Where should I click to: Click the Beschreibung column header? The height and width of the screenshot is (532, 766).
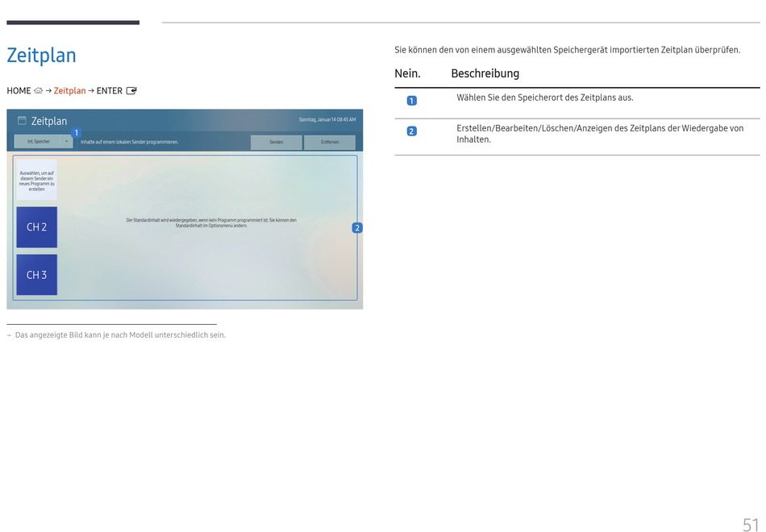tap(485, 73)
